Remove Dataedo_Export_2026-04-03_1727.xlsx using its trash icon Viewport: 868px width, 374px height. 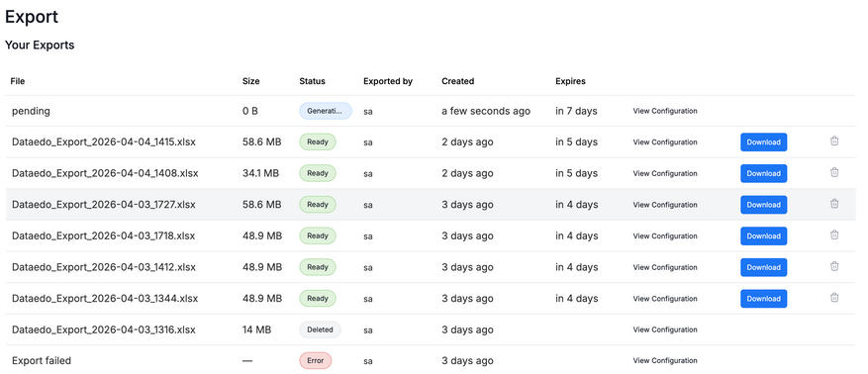pyautogui.click(x=834, y=204)
